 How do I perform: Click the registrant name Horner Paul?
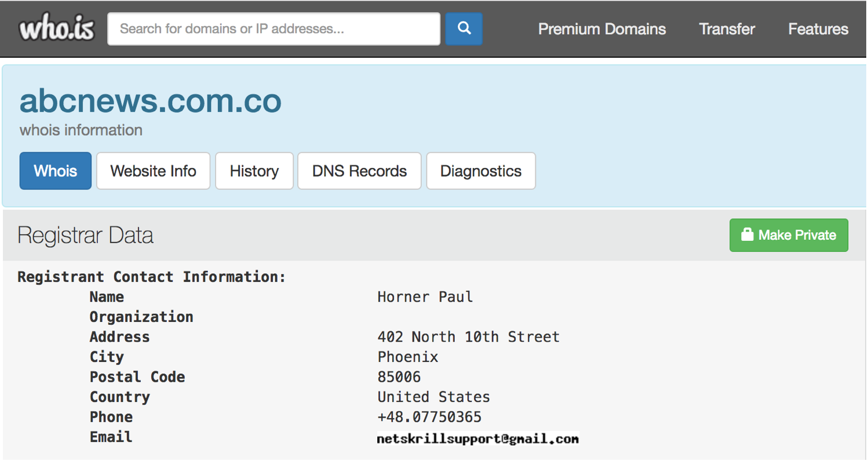tap(425, 297)
